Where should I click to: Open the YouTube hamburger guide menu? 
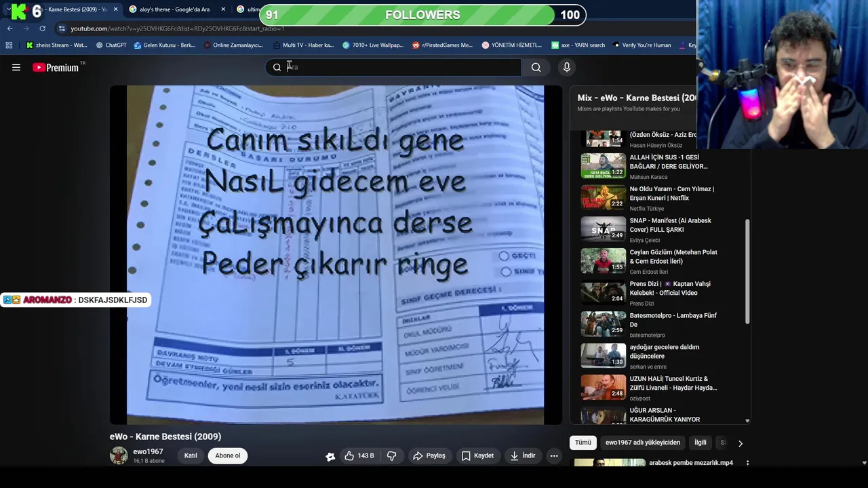pyautogui.click(x=16, y=67)
